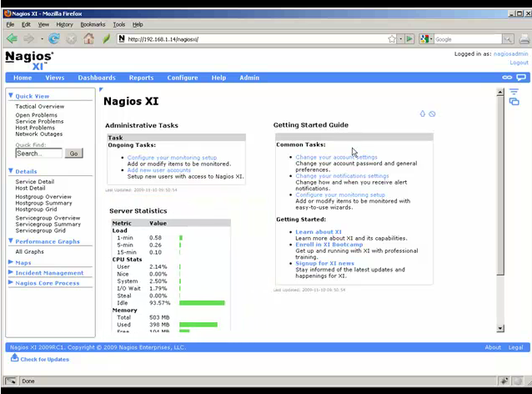The width and height of the screenshot is (532, 394).
Task: Open Add new user accounts link
Action: click(158, 170)
